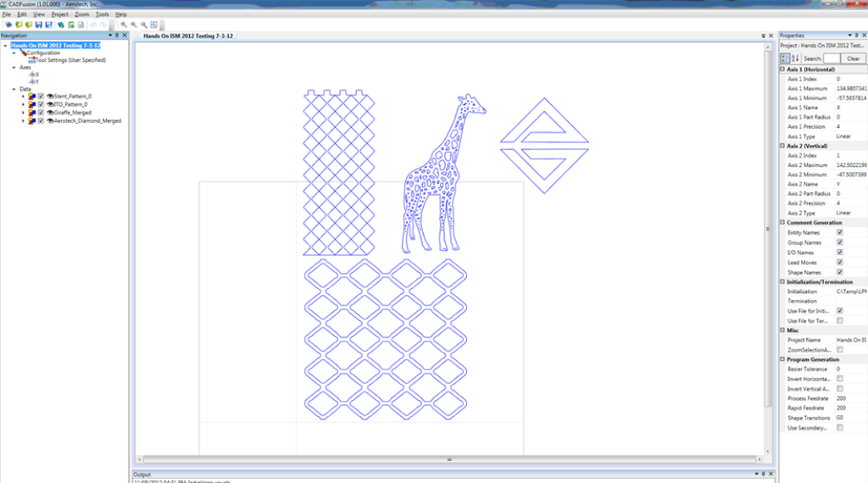Screen dimensions: 868x483
Task: Enable the Use Secondary checkbox
Action: pos(840,428)
